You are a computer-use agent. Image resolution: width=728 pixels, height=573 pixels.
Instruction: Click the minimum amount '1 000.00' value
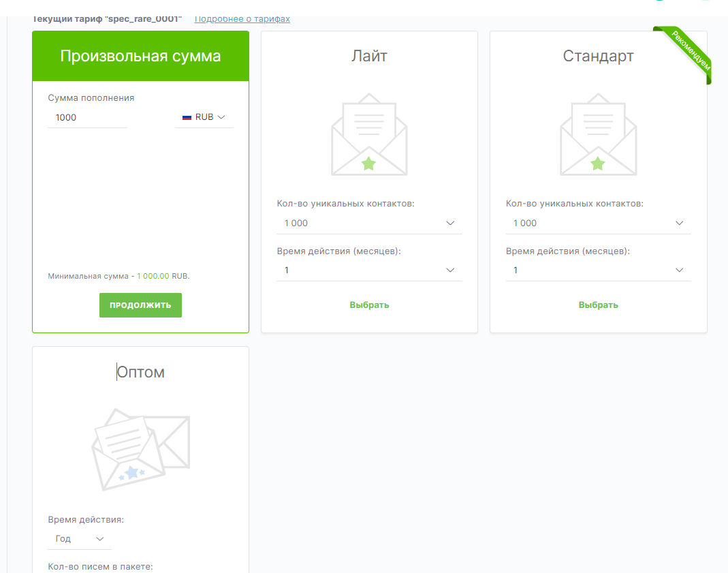[x=153, y=277]
